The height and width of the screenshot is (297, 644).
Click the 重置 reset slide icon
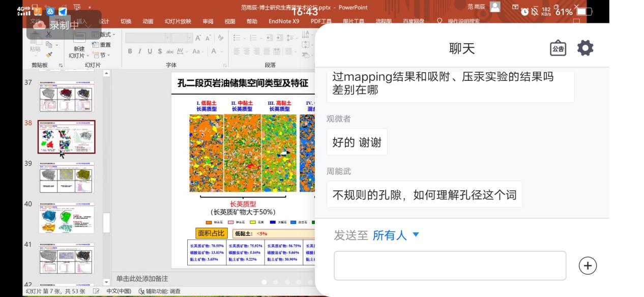(x=102, y=45)
